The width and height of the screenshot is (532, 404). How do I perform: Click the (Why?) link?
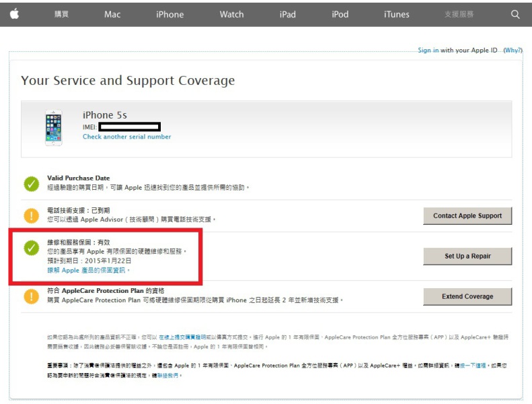[x=512, y=50]
